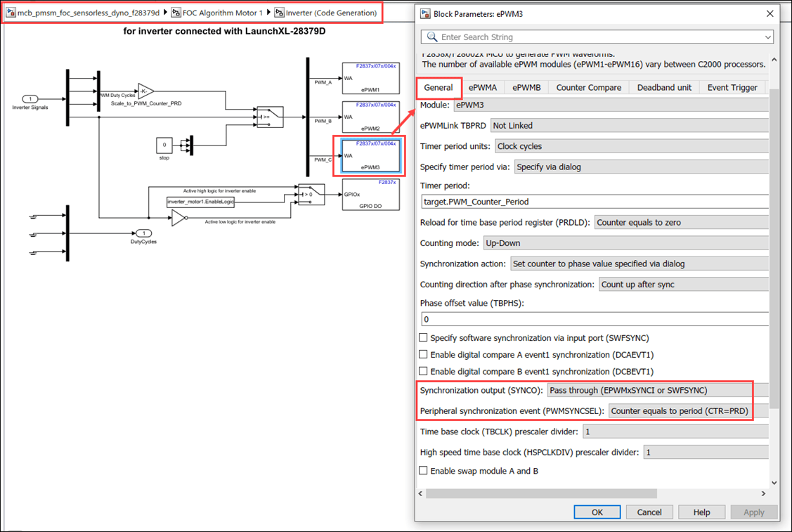Open the Deadband unit tab
The height and width of the screenshot is (532, 792).
664,87
